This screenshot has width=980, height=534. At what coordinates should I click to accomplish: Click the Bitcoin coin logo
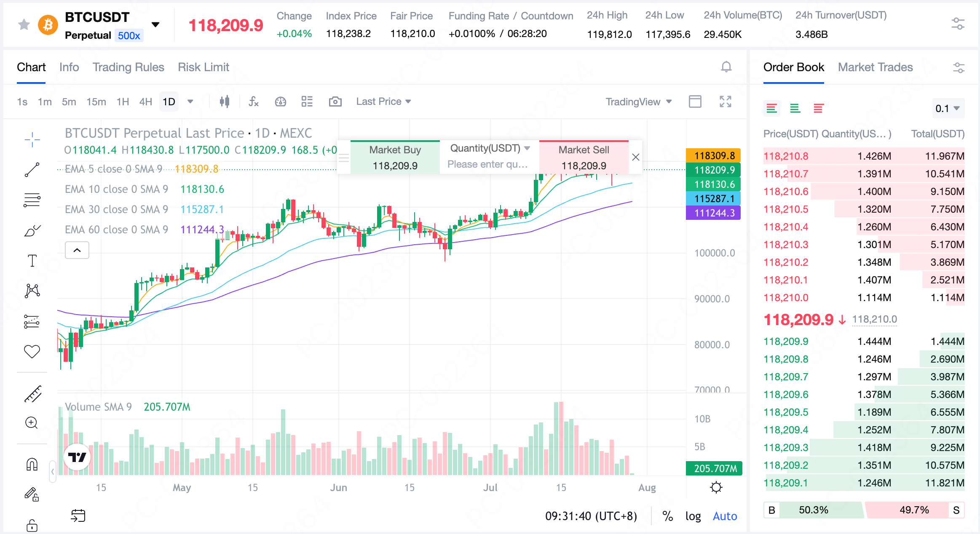tap(48, 25)
